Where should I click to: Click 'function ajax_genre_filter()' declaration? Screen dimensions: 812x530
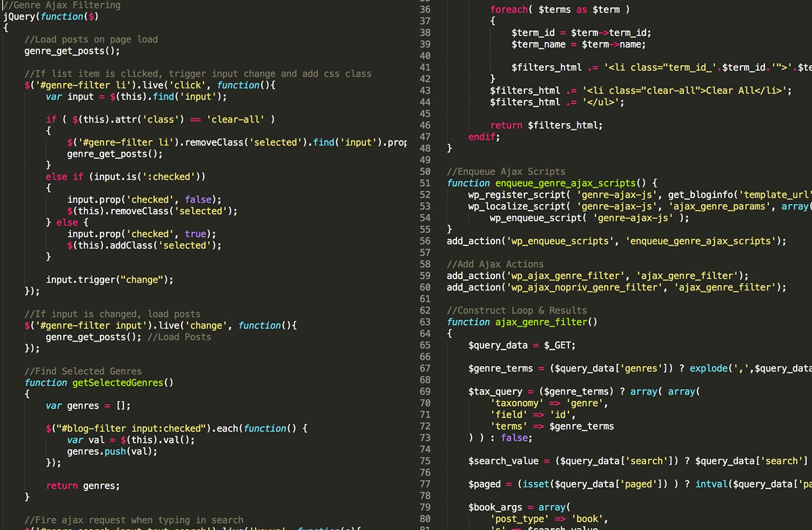522,322
